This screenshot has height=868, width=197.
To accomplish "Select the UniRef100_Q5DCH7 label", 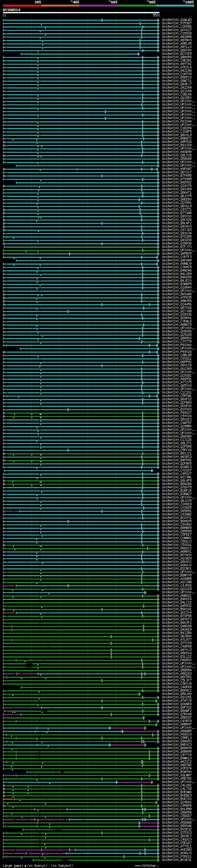I will coord(177,717).
